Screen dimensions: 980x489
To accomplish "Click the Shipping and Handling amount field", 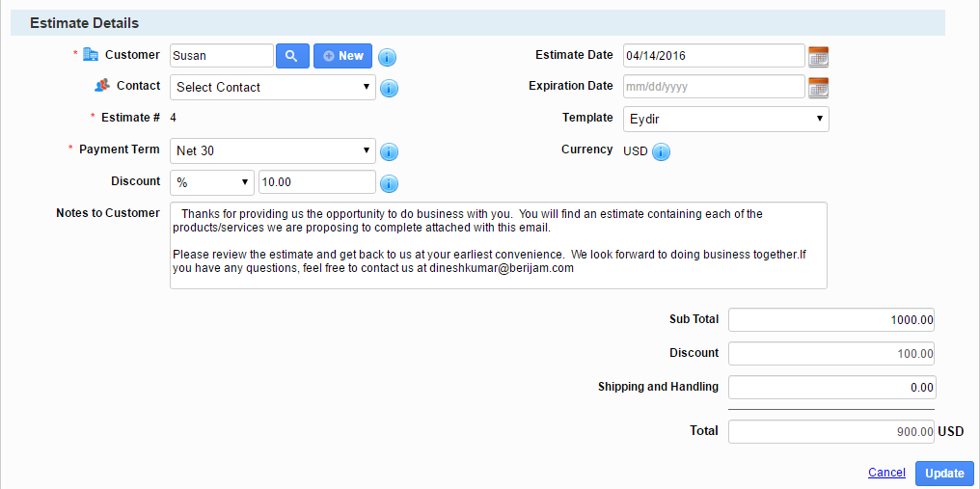I will (x=831, y=388).
